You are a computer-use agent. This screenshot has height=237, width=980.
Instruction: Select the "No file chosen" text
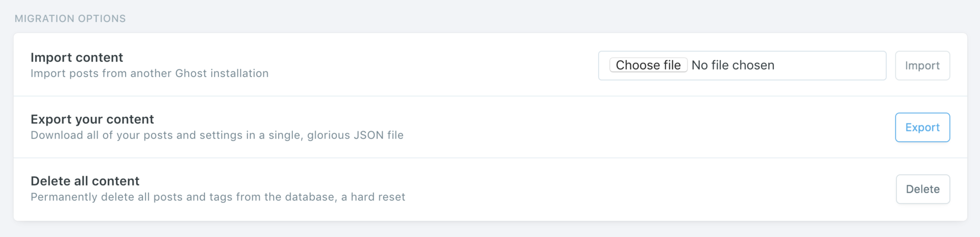coord(733,65)
